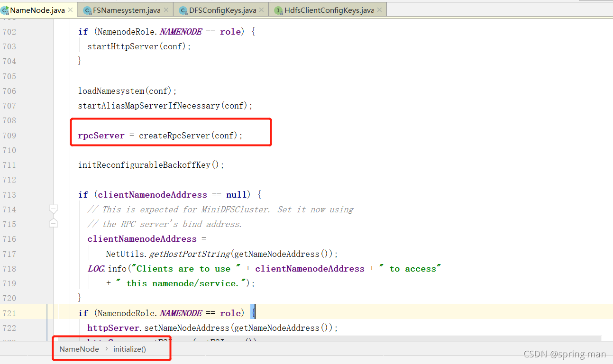Click the createRpcServer method call
Image resolution: width=613 pixels, height=364 pixels.
click(174, 136)
